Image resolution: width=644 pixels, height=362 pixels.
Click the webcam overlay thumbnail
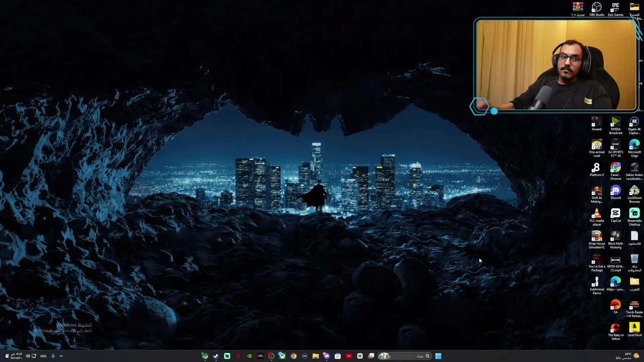click(x=555, y=65)
